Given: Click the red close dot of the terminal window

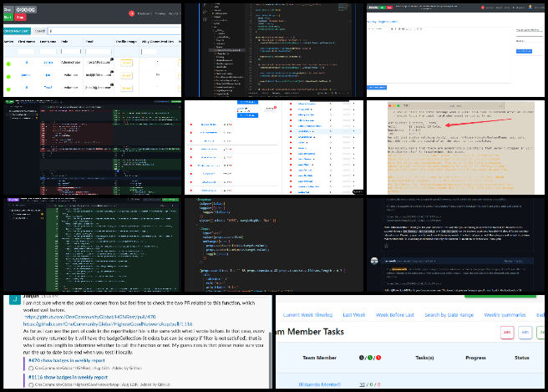Looking at the screenshot, I should 390,105.
